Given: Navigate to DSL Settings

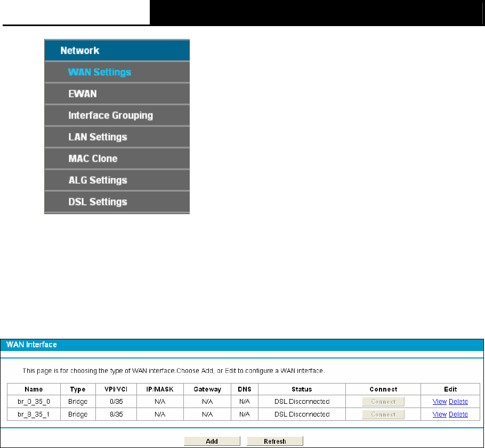Looking at the screenshot, I should pyautogui.click(x=117, y=202).
